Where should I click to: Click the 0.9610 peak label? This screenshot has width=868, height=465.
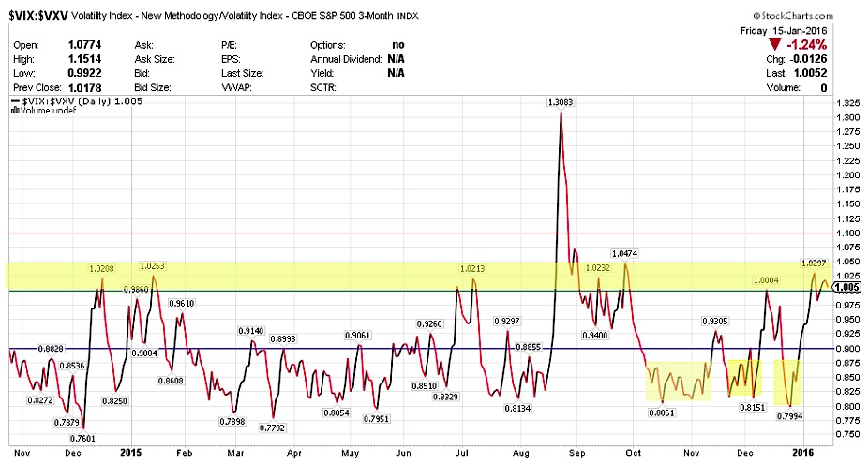(x=182, y=304)
